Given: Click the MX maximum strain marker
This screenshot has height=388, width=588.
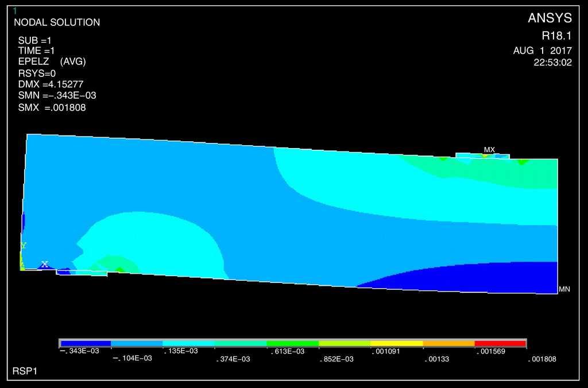Looking at the screenshot, I should pyautogui.click(x=489, y=150).
